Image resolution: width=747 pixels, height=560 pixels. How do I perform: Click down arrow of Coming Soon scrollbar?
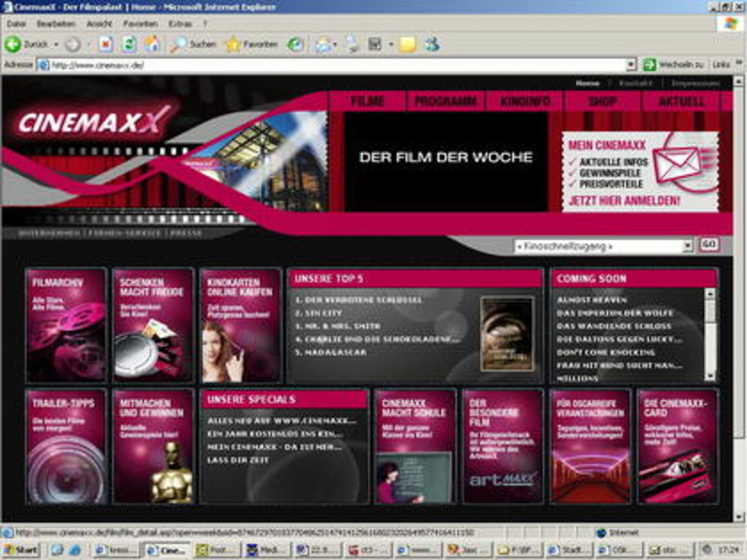point(710,375)
